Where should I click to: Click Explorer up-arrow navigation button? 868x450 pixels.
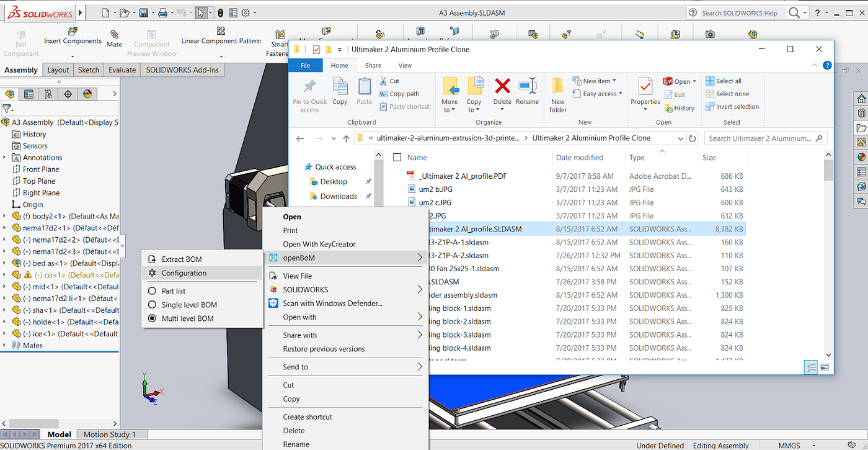347,138
